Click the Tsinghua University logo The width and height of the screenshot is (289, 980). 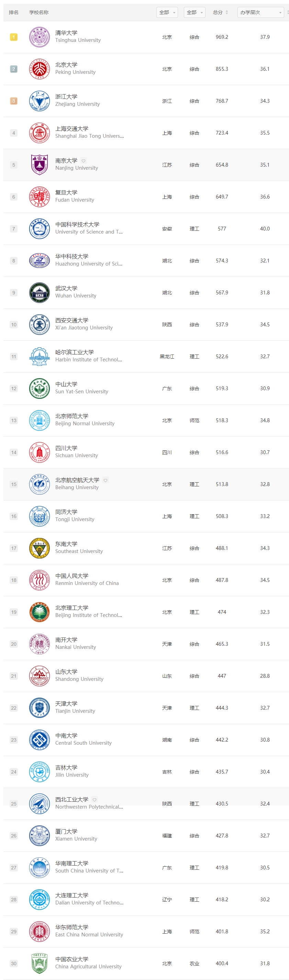click(x=39, y=37)
